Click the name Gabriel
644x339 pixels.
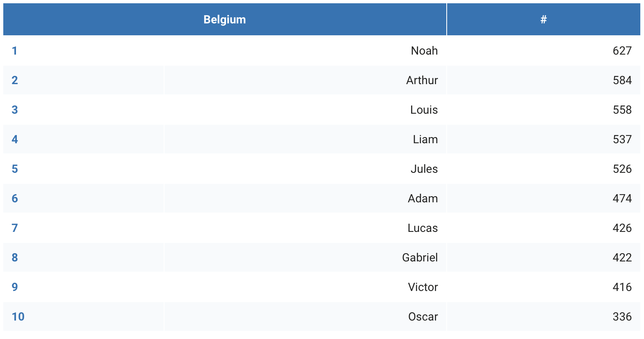coord(420,257)
